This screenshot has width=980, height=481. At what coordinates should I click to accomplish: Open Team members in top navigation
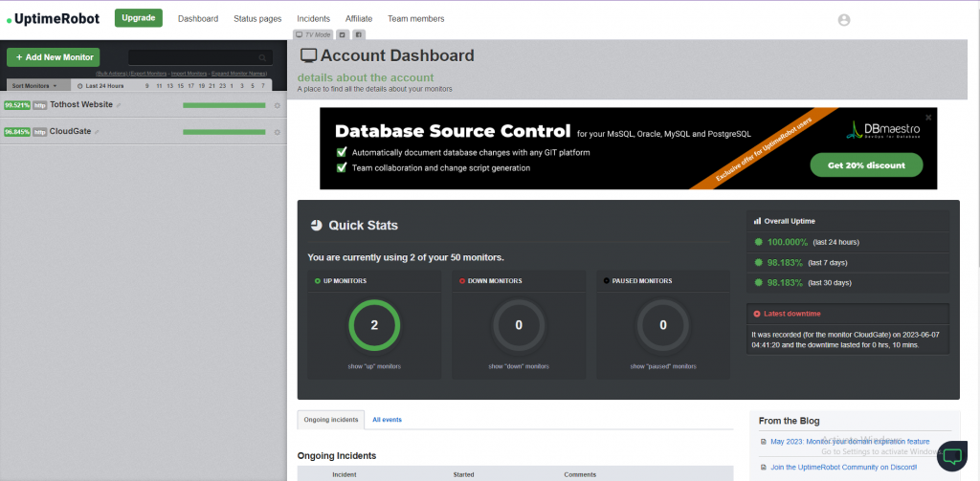pyautogui.click(x=415, y=19)
